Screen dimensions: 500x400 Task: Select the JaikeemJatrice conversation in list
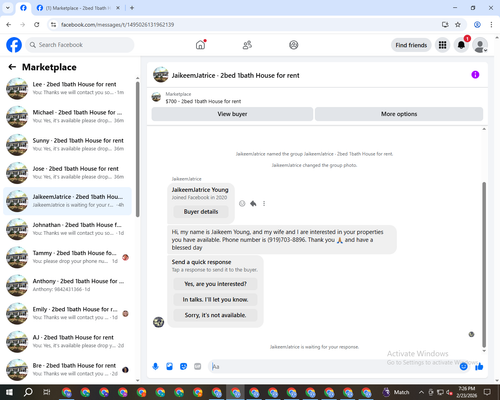(67, 201)
